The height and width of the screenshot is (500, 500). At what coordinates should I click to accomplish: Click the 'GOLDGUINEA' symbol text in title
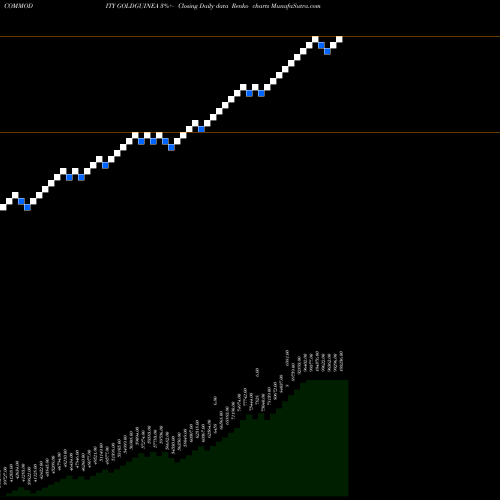pyautogui.click(x=138, y=6)
